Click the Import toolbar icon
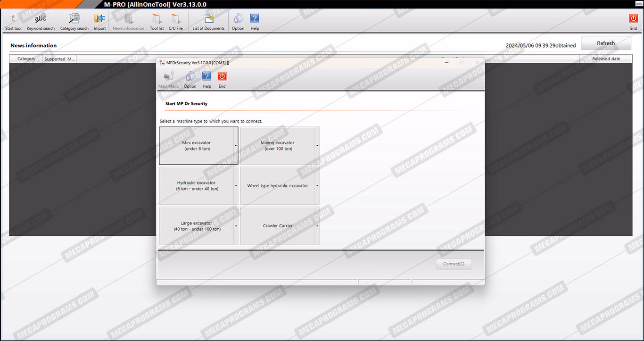644x341 pixels. (99, 22)
